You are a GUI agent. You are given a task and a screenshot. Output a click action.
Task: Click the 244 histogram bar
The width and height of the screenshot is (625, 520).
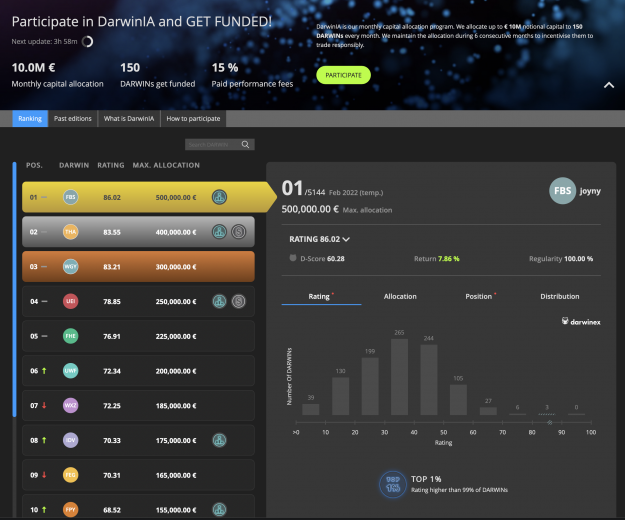coord(429,380)
